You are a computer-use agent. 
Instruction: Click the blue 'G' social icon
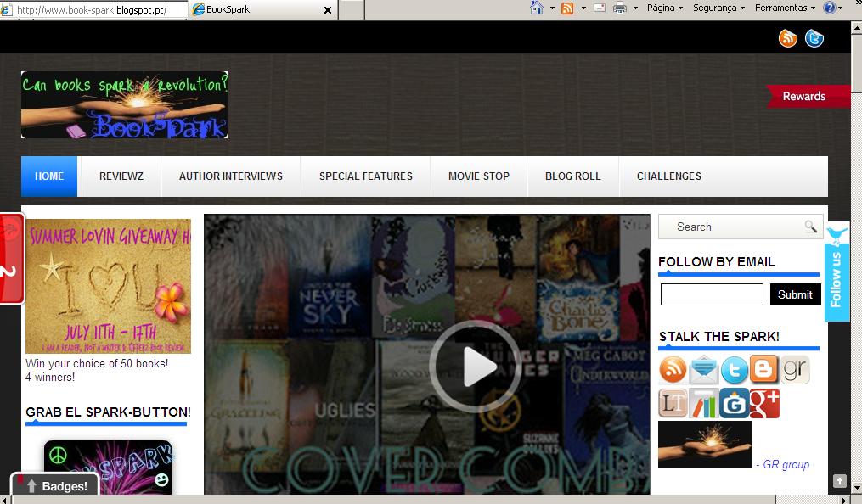coord(735,403)
